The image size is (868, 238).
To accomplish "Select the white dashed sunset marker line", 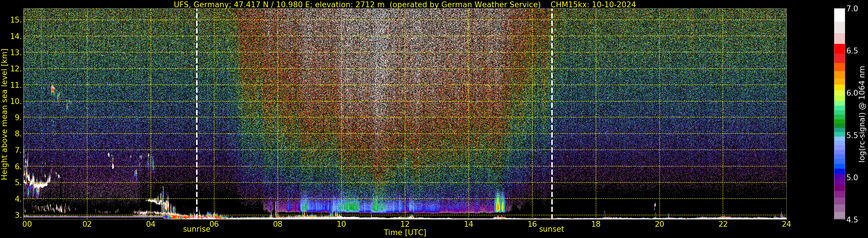I will [552, 114].
